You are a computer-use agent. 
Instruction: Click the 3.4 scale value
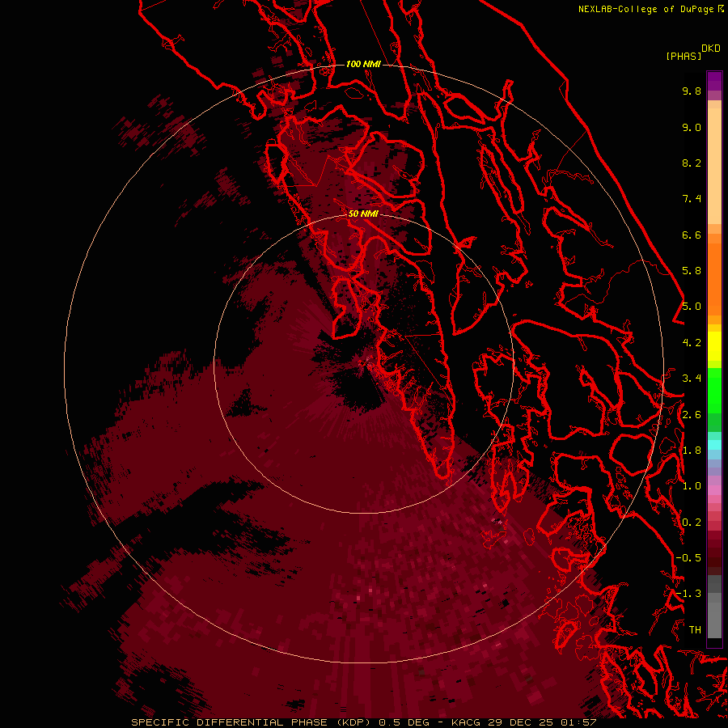[692, 379]
